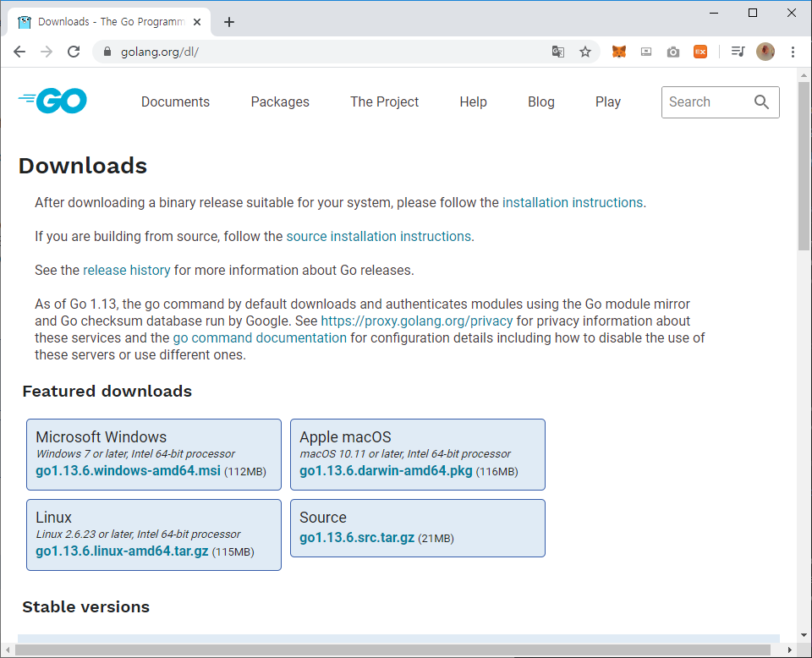Screen dimensions: 812x658
Task: Open the Documents menu item
Action: [x=176, y=102]
